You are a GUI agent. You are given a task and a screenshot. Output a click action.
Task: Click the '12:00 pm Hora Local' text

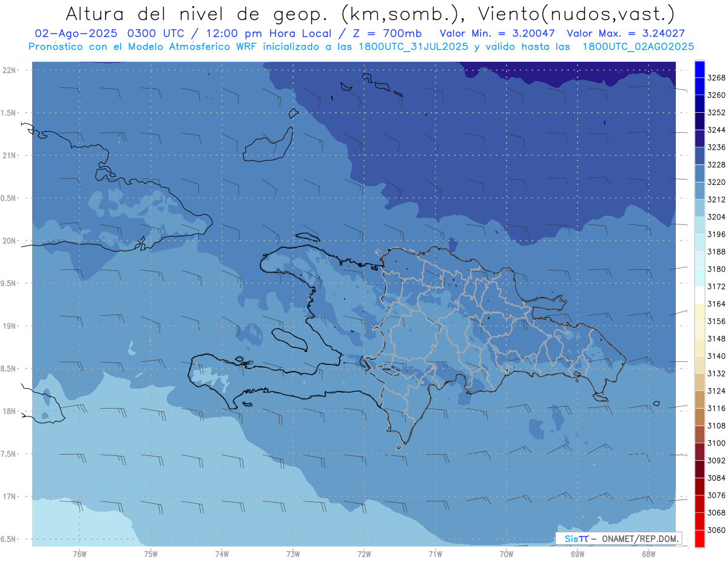(x=268, y=34)
